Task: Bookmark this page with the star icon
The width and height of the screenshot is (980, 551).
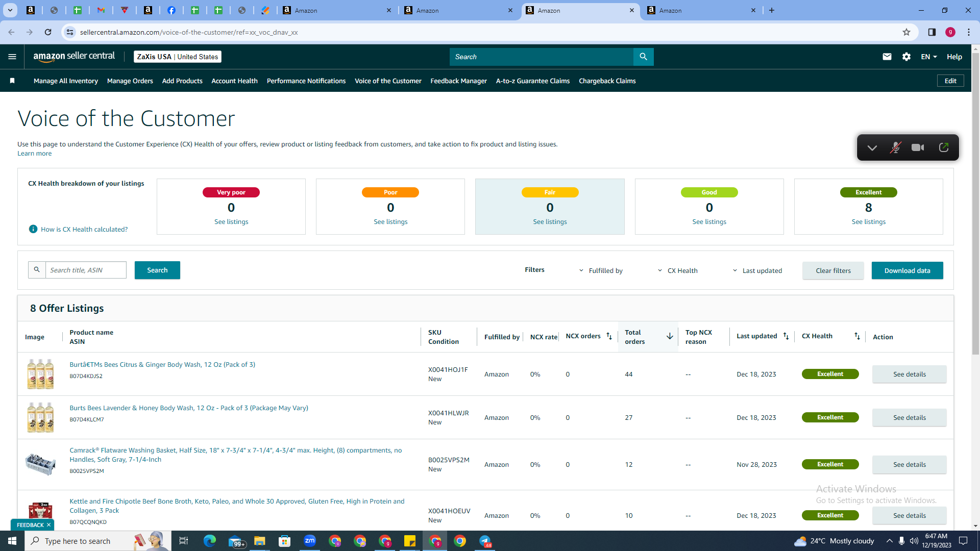Action: click(x=906, y=32)
